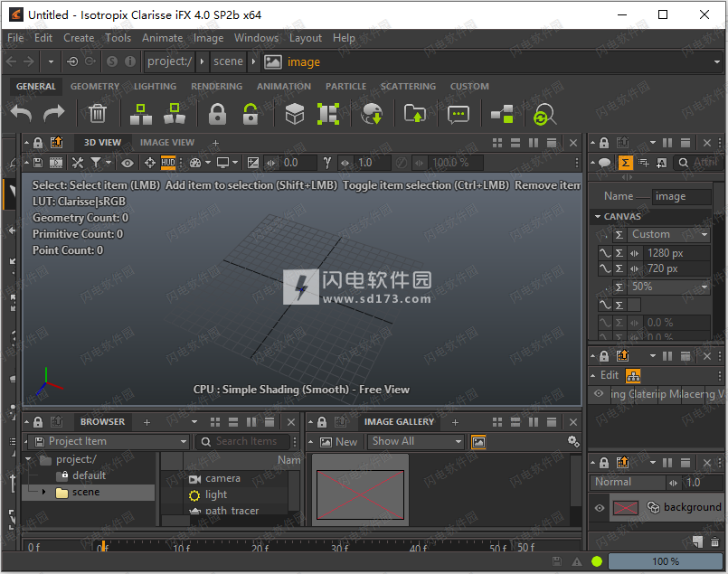Open the 50% scale dropdown
The width and height of the screenshot is (728, 574).
point(669,287)
